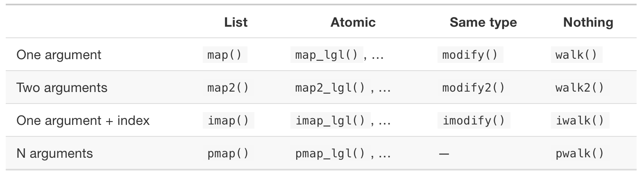Click the map() code cell
This screenshot has height=175, width=644.
[x=224, y=55]
